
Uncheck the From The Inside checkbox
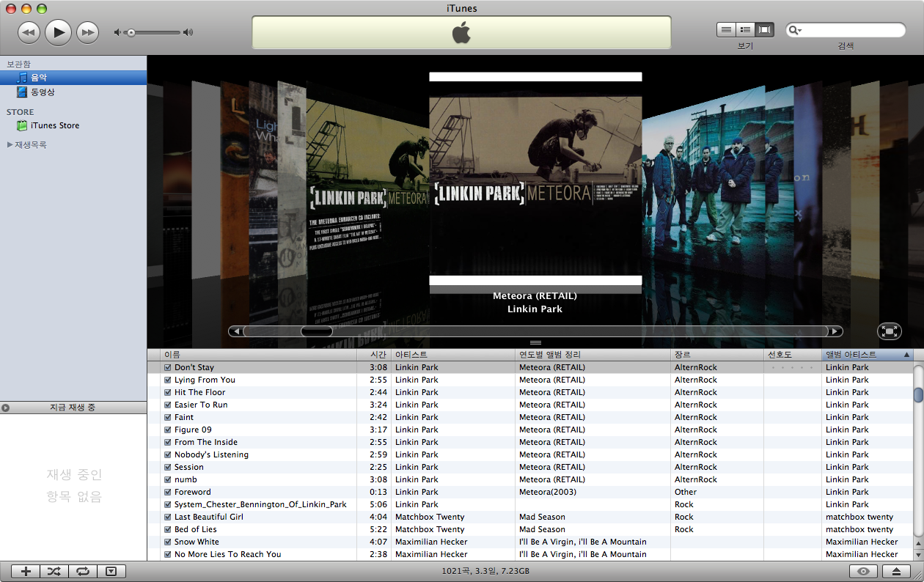click(x=168, y=442)
